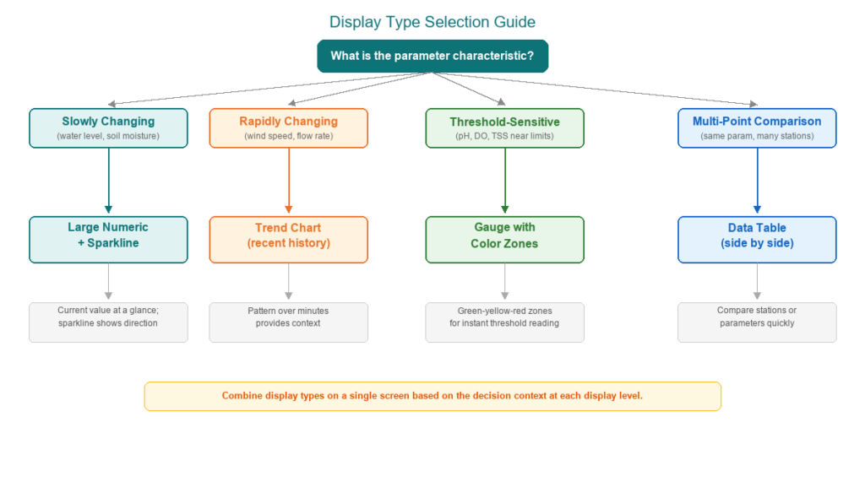Click the 'Compare stations or parameters quickly' note

point(757,322)
